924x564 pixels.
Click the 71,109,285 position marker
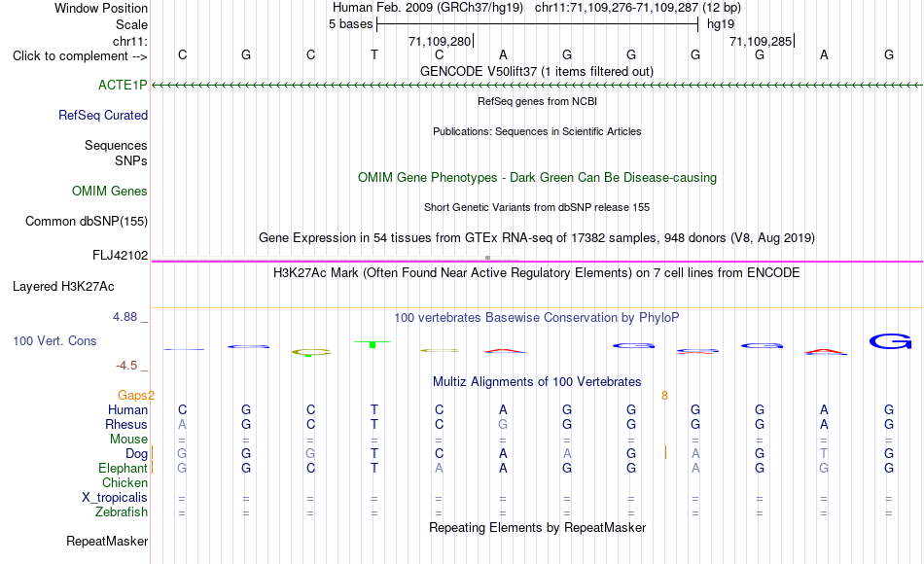click(x=762, y=41)
